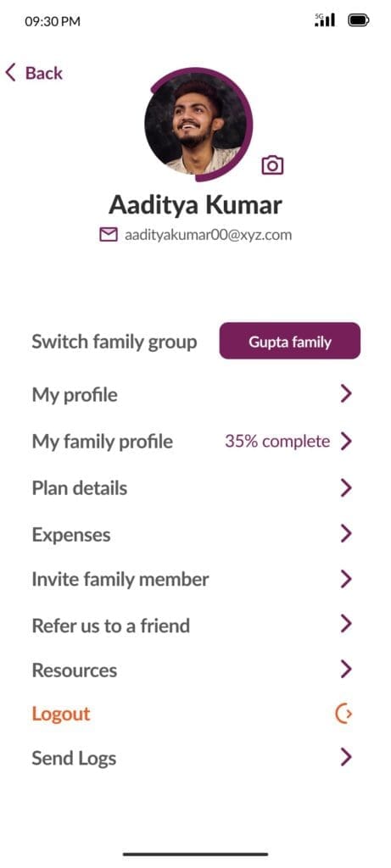Tap Aaditya Kumar's profile photo
This screenshot has width=391, height=868.
[x=195, y=125]
